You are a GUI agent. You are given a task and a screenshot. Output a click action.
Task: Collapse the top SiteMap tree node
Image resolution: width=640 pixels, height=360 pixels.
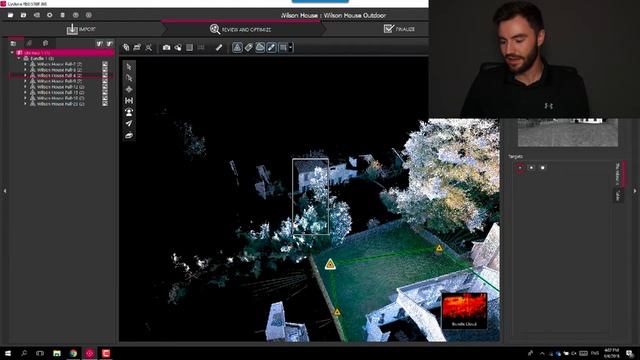coord(12,53)
